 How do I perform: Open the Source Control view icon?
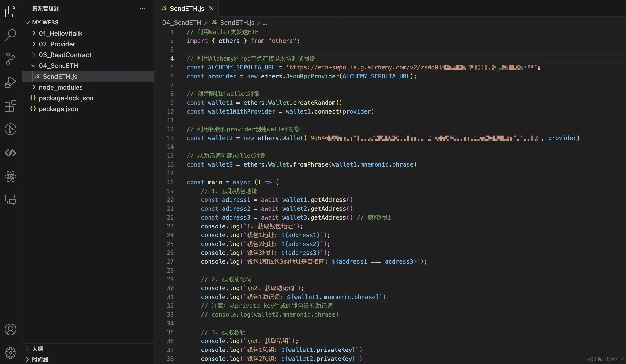tap(11, 59)
